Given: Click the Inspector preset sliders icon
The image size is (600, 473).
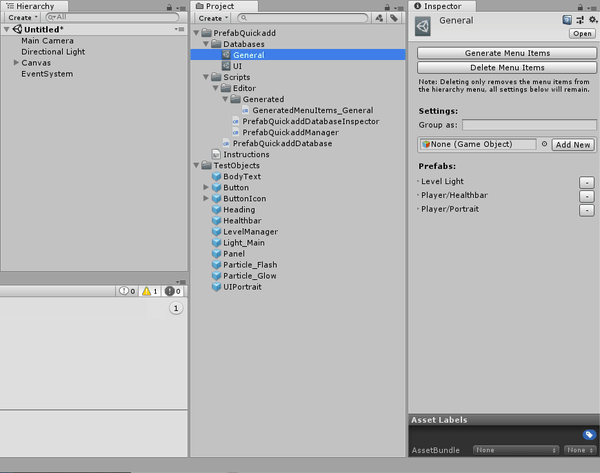Looking at the screenshot, I should 579,19.
